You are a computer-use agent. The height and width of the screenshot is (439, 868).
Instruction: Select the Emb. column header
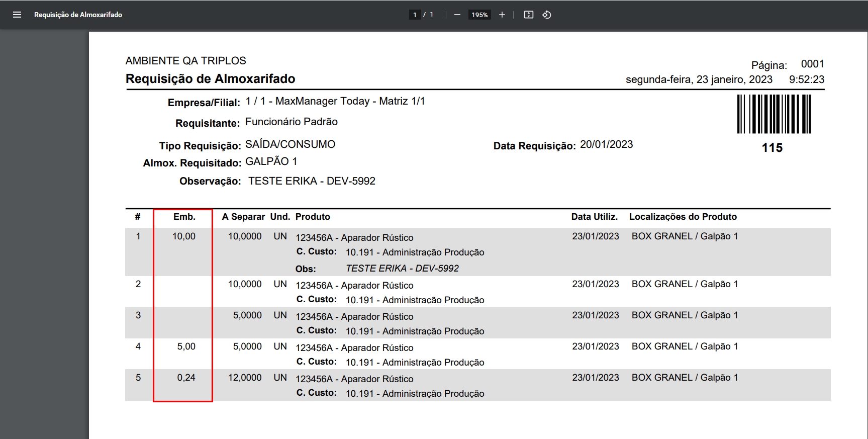click(184, 217)
